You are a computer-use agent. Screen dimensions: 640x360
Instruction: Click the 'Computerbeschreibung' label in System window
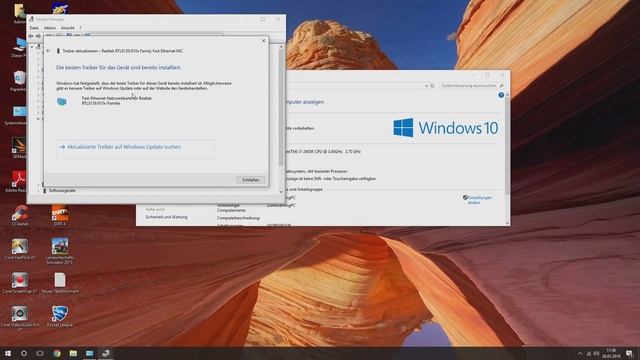coord(238,218)
